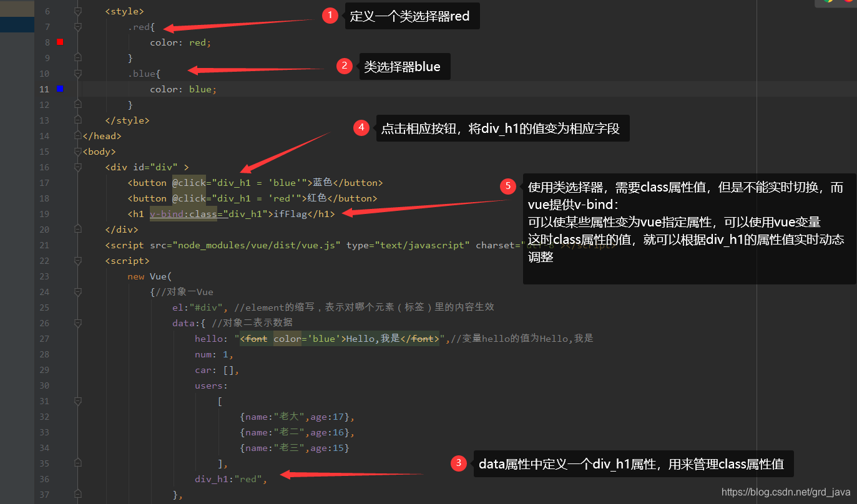Place cursor in closing </style> tag

tap(127, 120)
